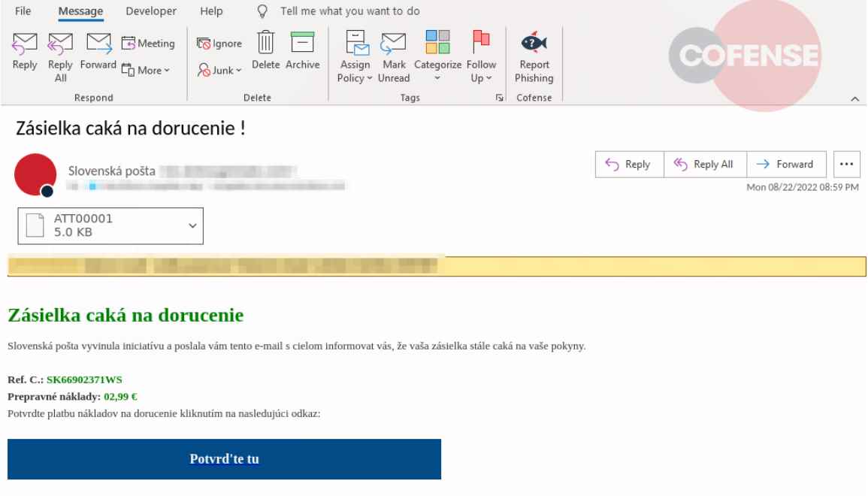Delete this email message
This screenshot has height=496, width=868.
(x=266, y=50)
